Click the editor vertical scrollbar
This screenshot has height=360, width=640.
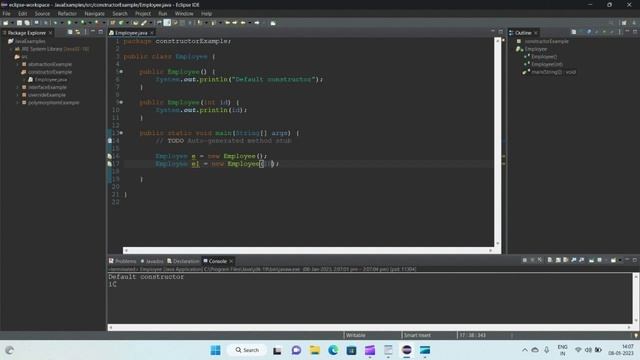[498, 142]
